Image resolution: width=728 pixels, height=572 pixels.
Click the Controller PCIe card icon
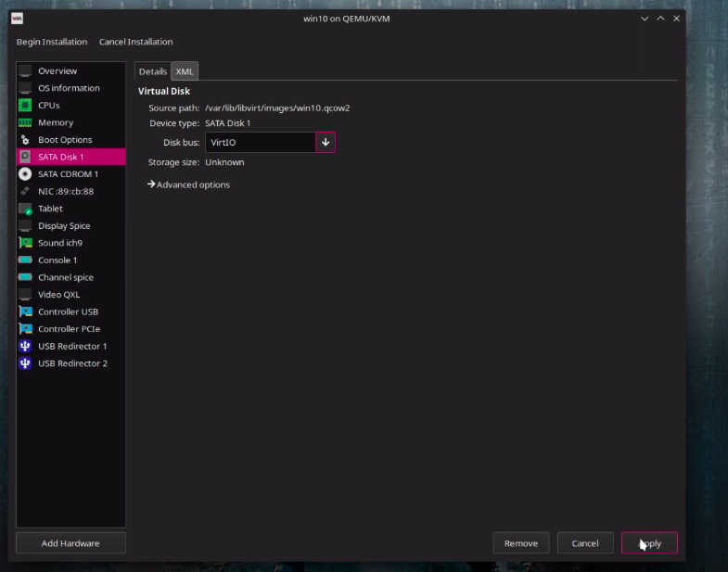click(x=25, y=329)
